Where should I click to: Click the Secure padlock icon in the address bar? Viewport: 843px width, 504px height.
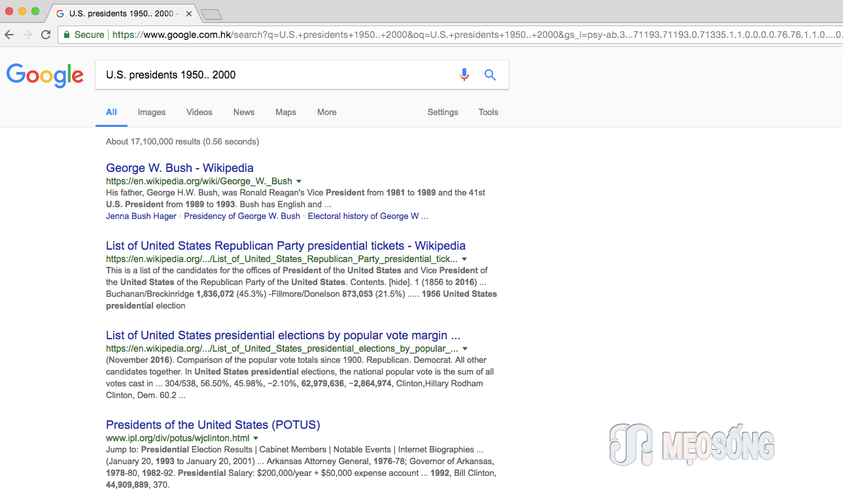coord(67,35)
